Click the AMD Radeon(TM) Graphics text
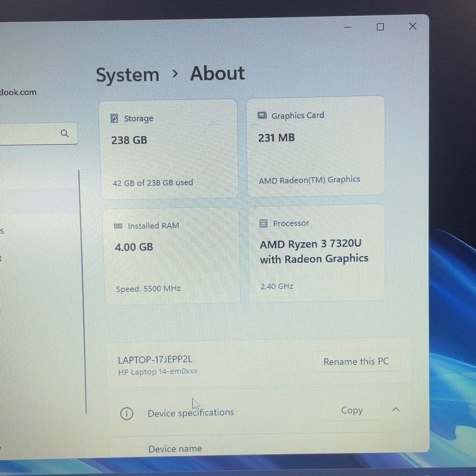The width and height of the screenshot is (476, 476). [x=309, y=180]
